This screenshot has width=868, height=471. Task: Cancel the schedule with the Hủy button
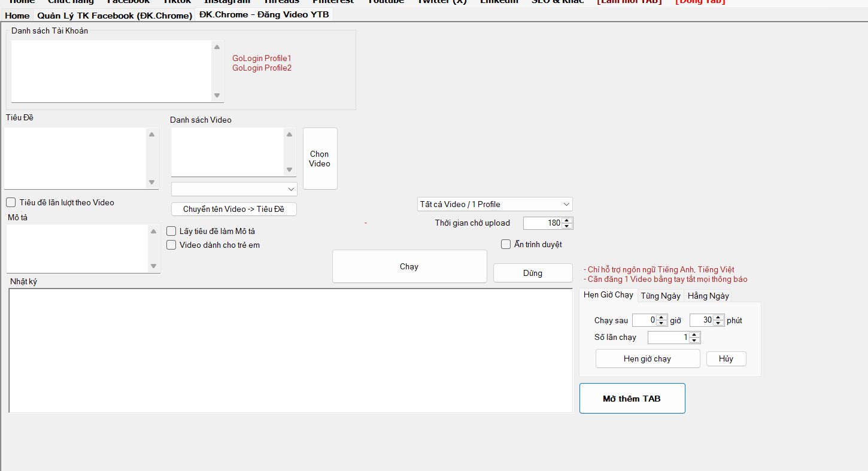click(726, 358)
